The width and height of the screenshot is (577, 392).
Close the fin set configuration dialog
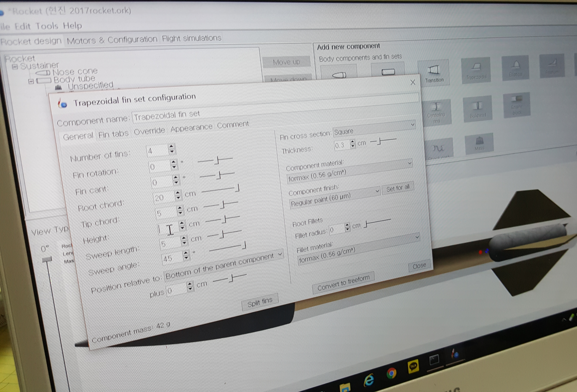coord(413,82)
